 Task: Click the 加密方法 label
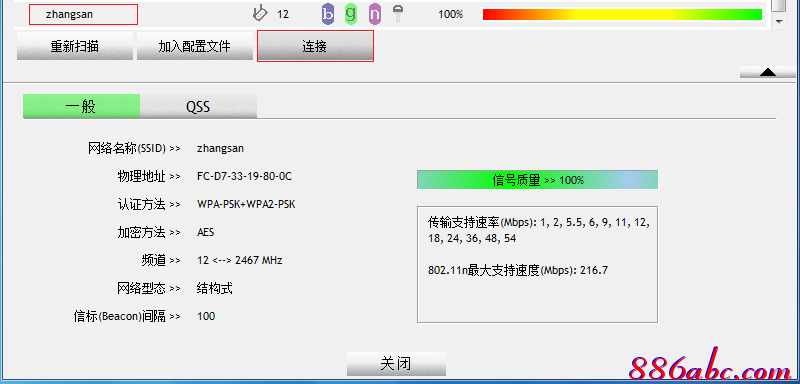tap(148, 233)
